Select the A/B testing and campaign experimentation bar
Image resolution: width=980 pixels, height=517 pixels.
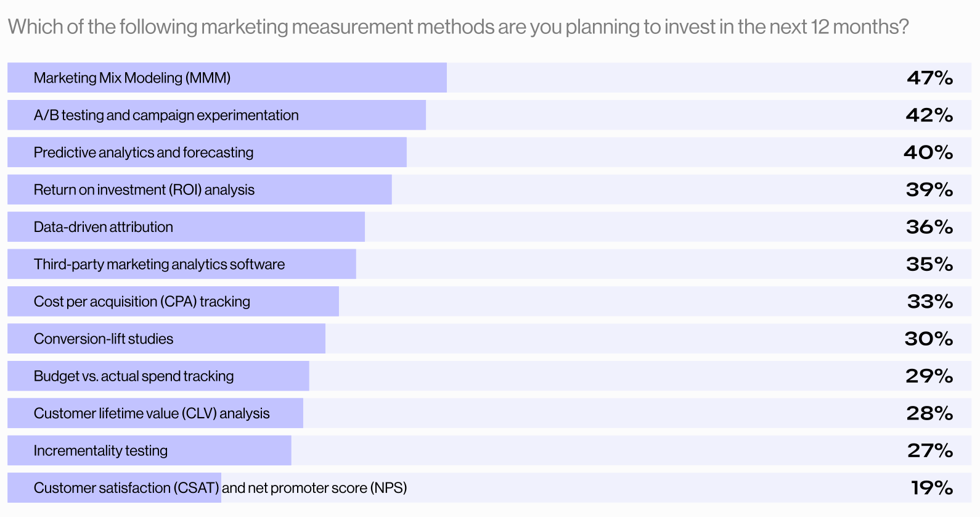click(216, 115)
